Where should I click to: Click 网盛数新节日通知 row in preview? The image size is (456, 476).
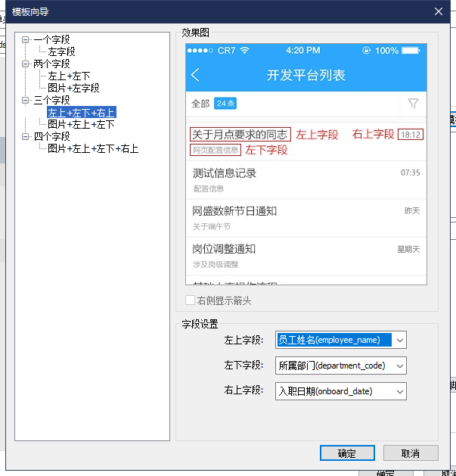[306, 218]
